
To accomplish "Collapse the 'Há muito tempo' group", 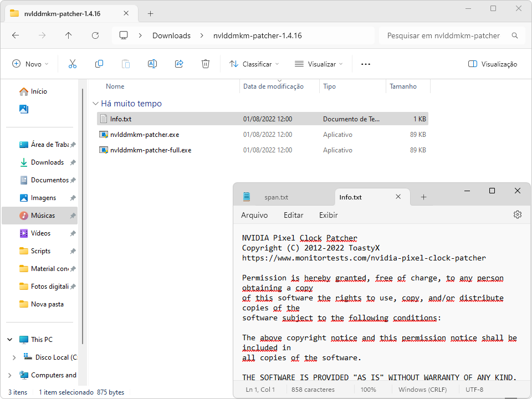I will (96, 104).
